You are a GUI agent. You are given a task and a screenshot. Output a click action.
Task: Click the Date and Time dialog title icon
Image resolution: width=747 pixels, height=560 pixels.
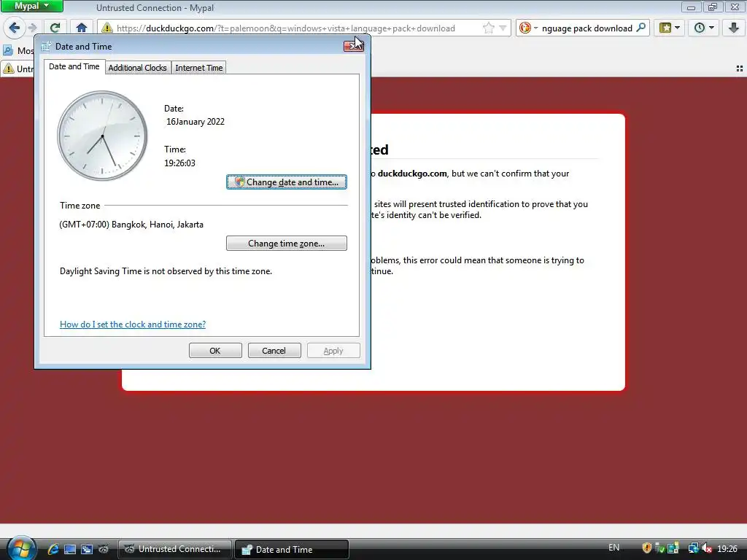click(46, 46)
